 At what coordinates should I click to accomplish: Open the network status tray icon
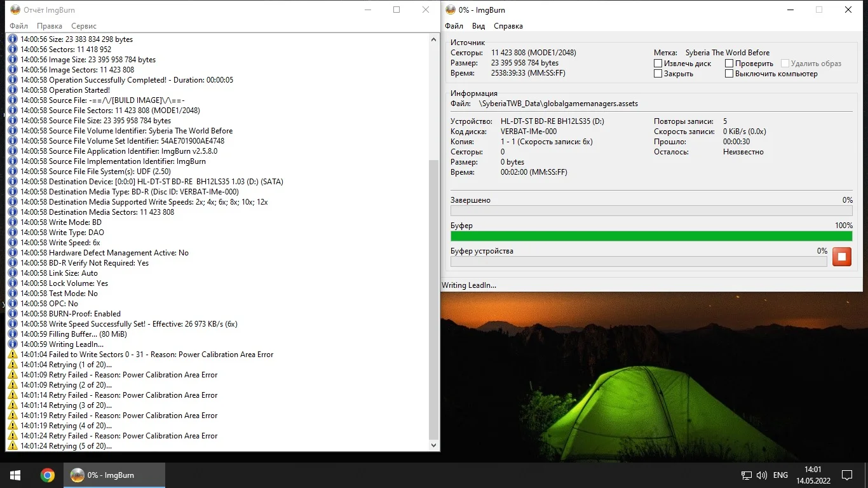[747, 475]
